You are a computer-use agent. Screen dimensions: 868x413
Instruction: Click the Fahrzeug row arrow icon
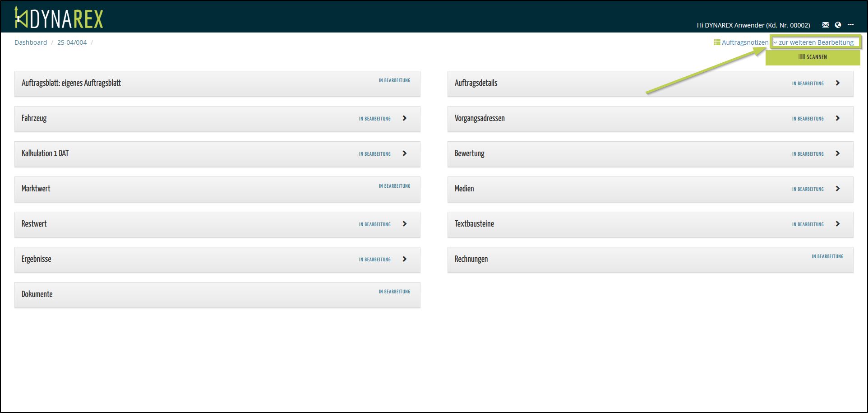405,118
